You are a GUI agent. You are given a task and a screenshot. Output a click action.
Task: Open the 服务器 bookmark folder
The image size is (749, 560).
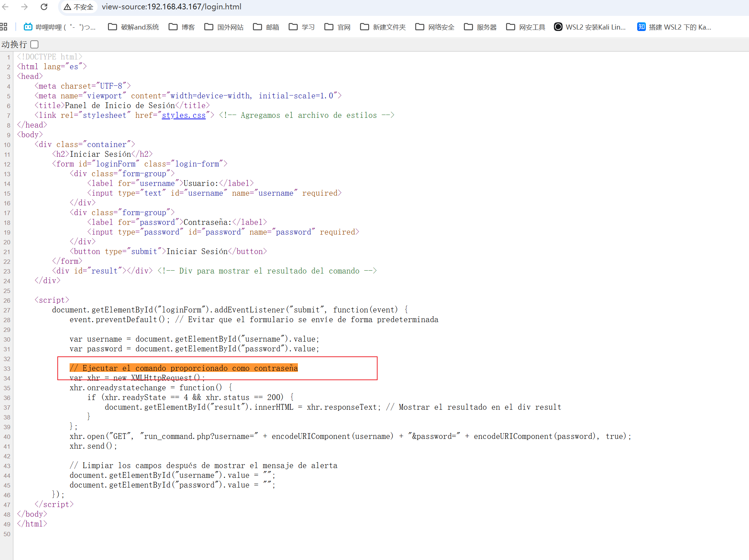(480, 27)
